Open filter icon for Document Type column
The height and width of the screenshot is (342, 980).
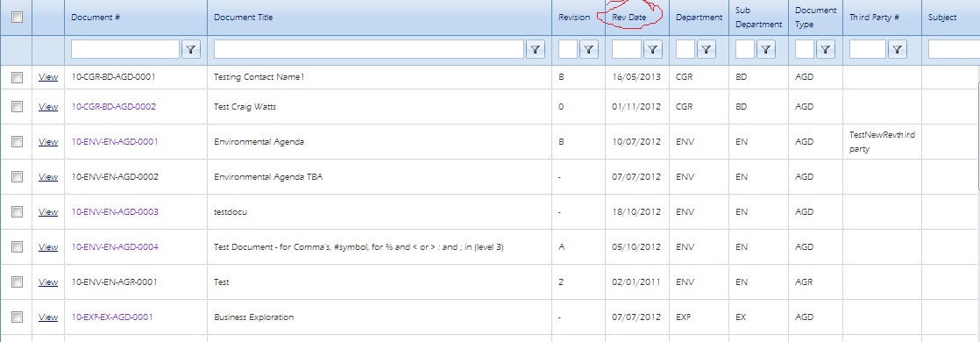coord(825,49)
